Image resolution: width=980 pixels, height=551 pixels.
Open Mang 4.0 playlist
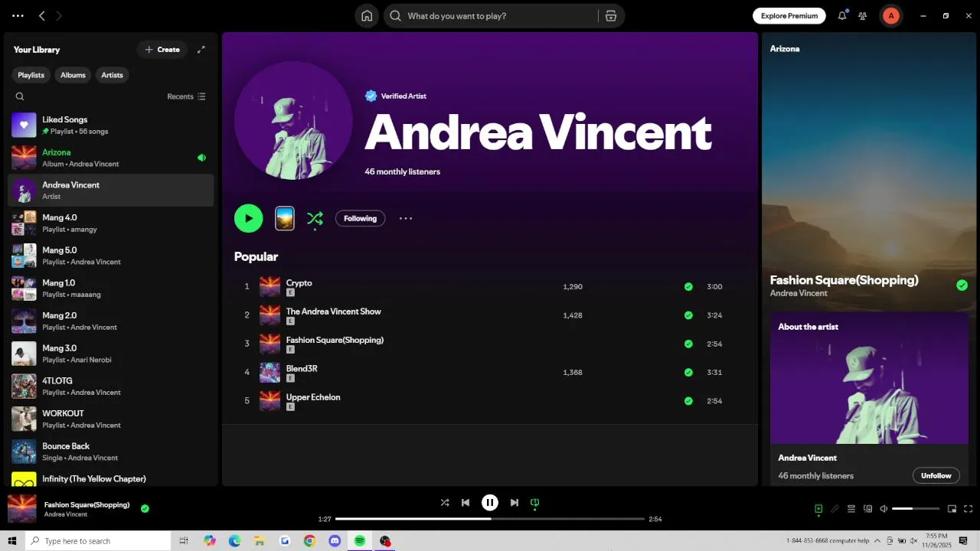click(111, 223)
